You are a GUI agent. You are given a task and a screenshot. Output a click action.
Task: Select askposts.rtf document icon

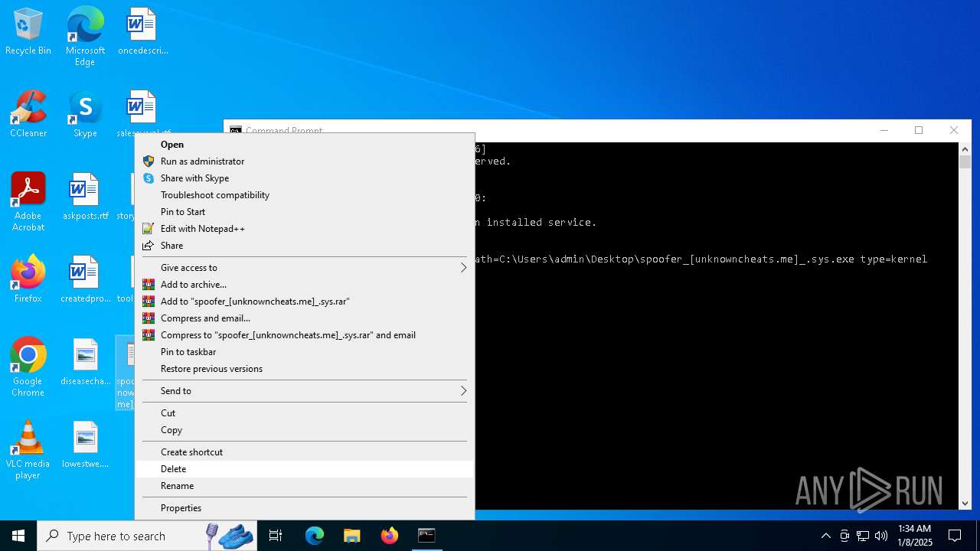pyautogui.click(x=85, y=197)
